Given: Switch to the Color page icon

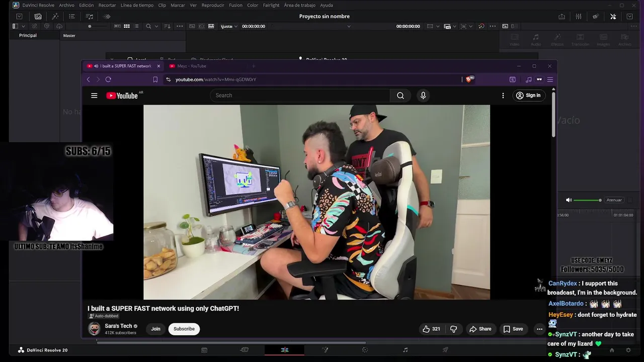Looking at the screenshot, I should [x=365, y=350].
